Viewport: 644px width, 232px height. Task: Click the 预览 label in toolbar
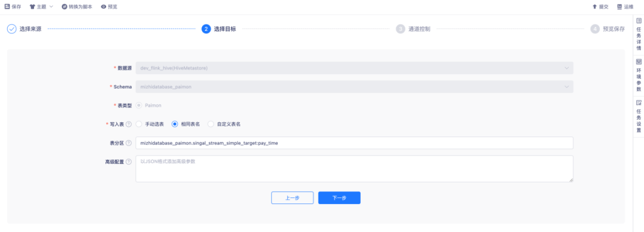[x=113, y=7]
